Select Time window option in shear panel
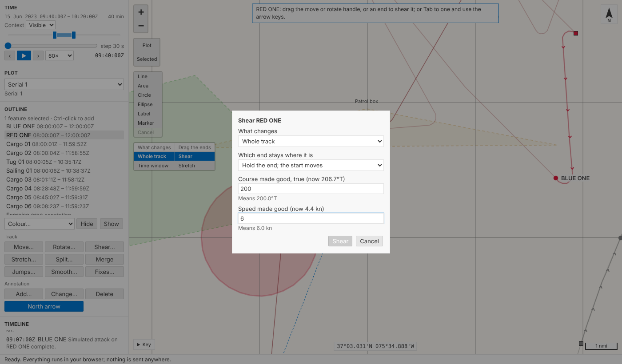The height and width of the screenshot is (364, 622). [154, 166]
